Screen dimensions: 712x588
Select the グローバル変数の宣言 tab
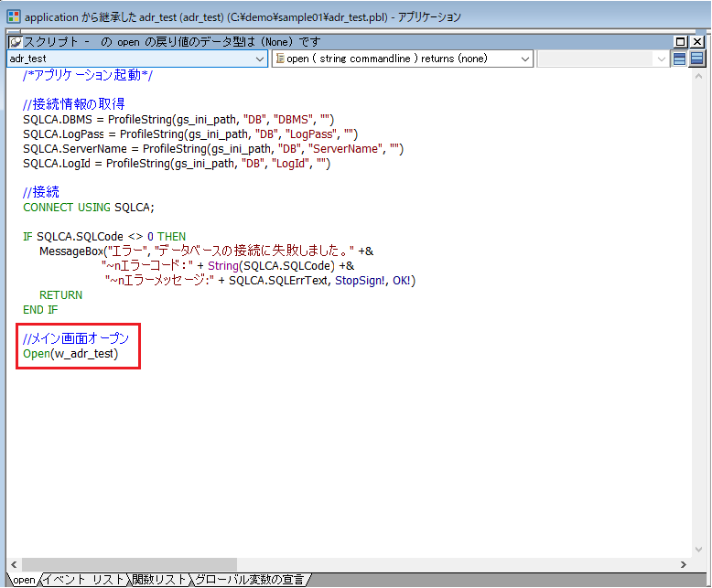(249, 580)
